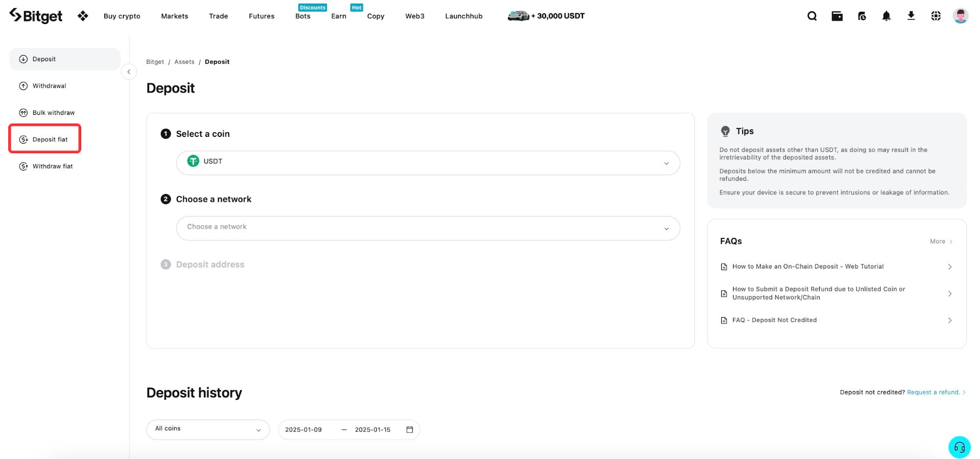
Task: Open the Web3 menu
Action: point(415,16)
